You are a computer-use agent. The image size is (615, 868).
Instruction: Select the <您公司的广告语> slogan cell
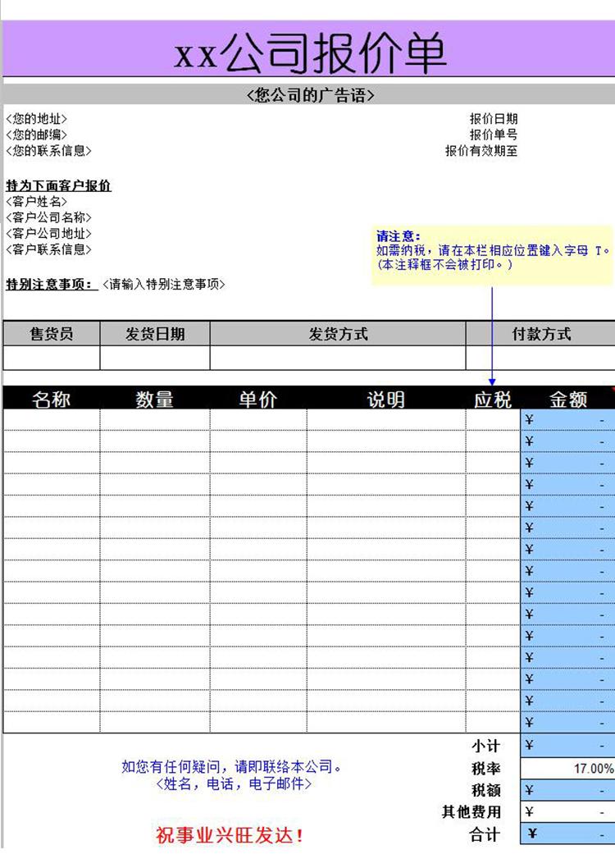point(310,95)
